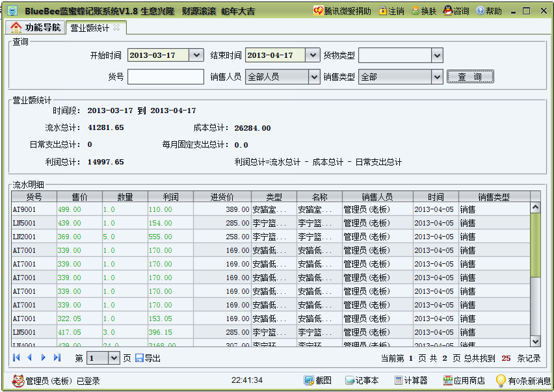Click 注销 to log out
Image resolution: width=554 pixels, height=392 pixels.
coord(391,10)
